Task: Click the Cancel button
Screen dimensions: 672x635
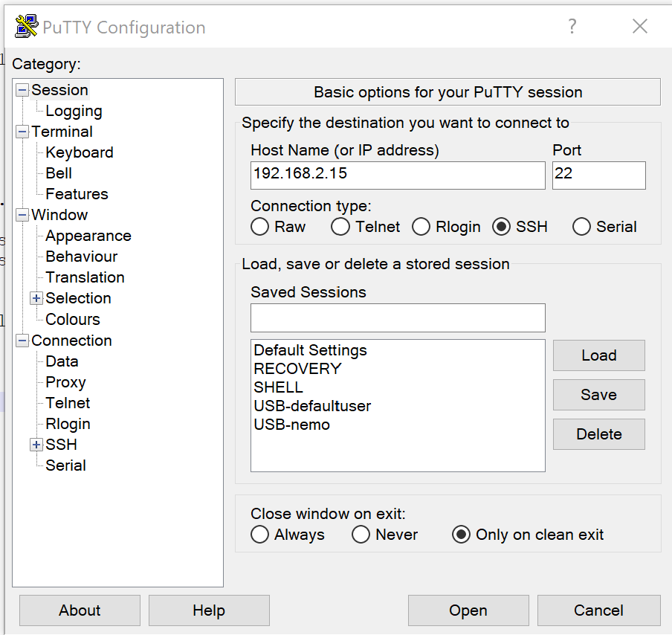Action: point(598,610)
